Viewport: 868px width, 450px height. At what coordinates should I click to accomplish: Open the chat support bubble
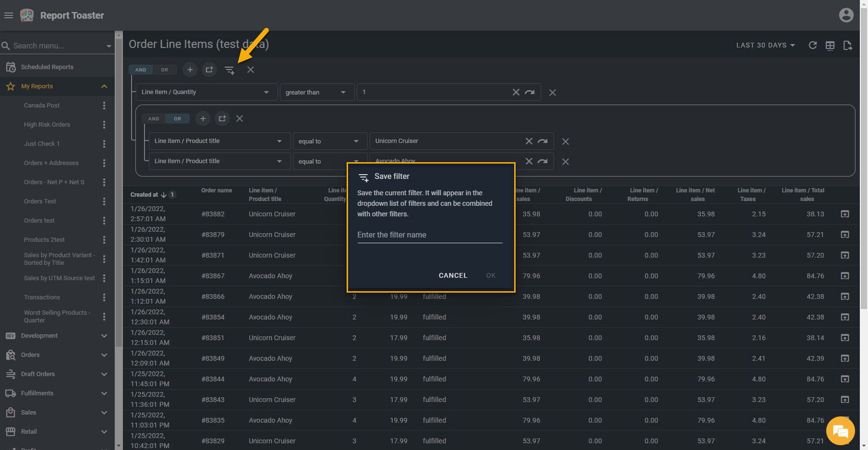(x=840, y=431)
